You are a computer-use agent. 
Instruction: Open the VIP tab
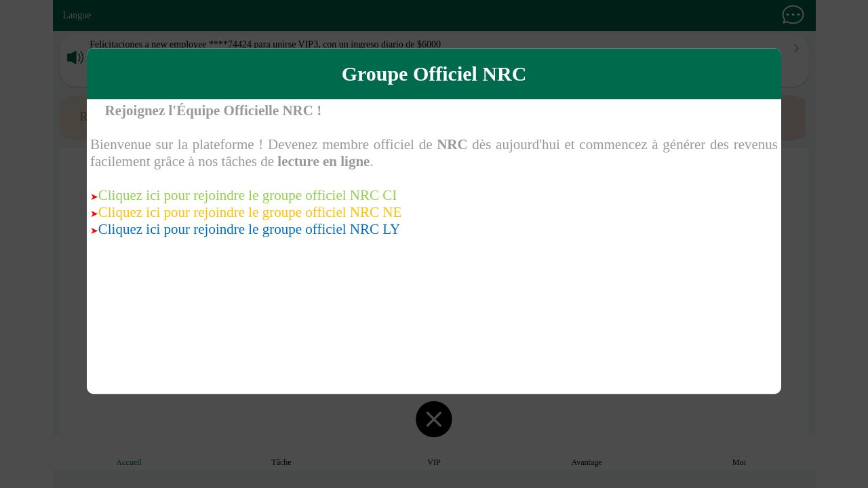434,462
